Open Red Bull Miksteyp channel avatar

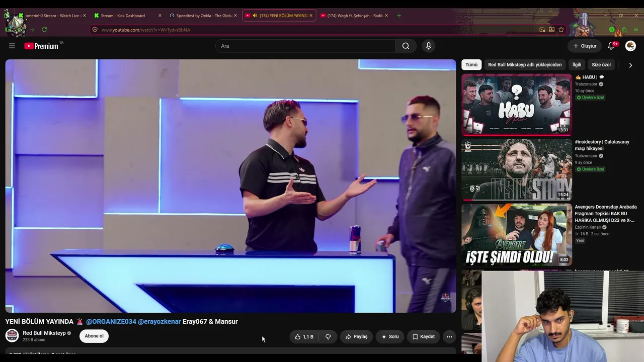(x=12, y=336)
